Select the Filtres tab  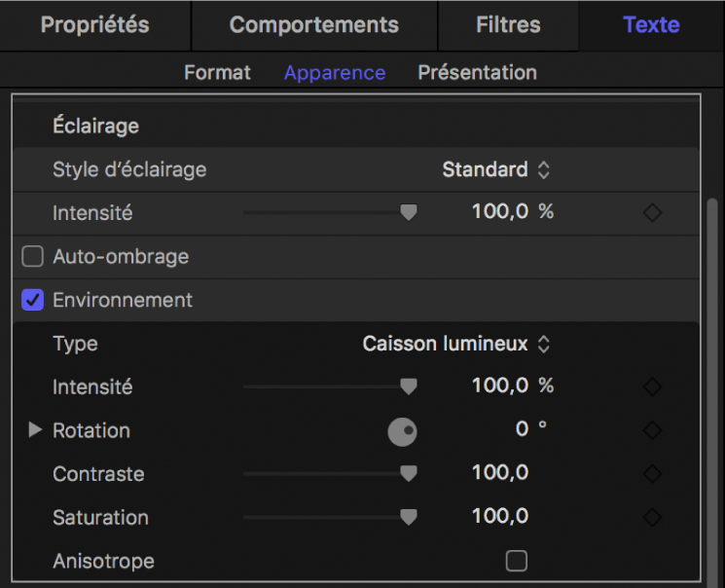pyautogui.click(x=508, y=25)
